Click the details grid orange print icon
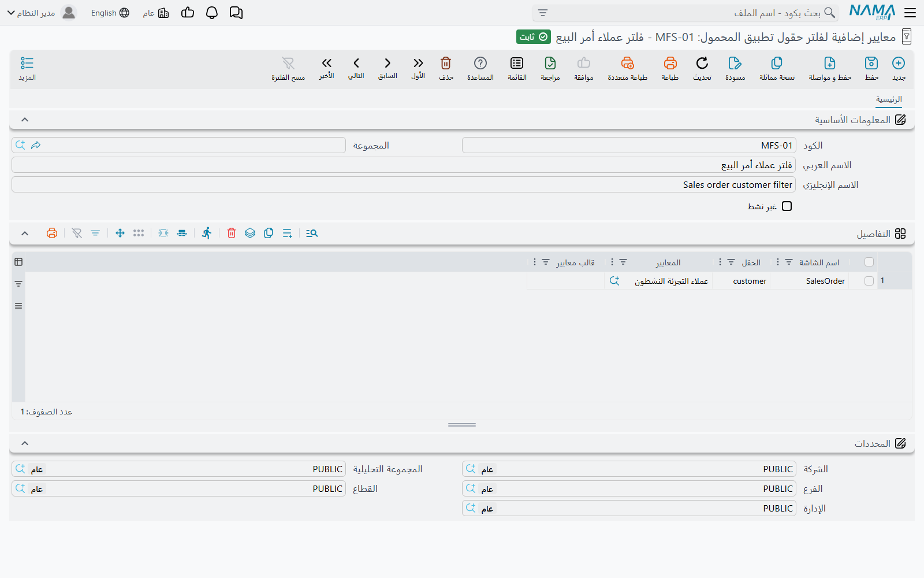Image resolution: width=924 pixels, height=578 pixels. coord(52,233)
